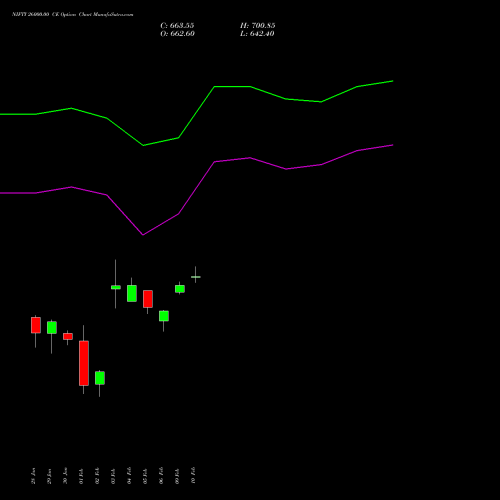Select the 30 Jan date label
This screenshot has height=500, width=500.
click(x=65, y=476)
